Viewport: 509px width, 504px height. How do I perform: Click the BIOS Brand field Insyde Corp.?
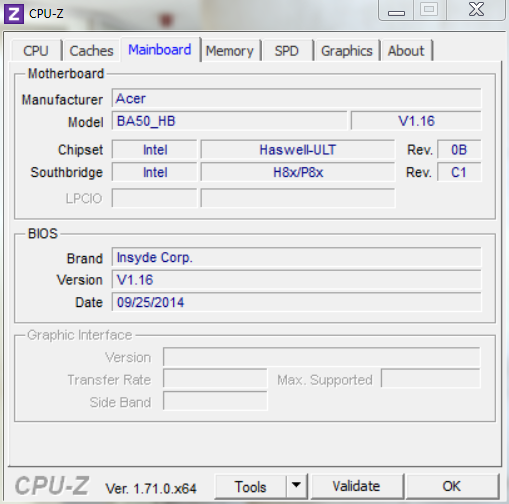(x=296, y=257)
